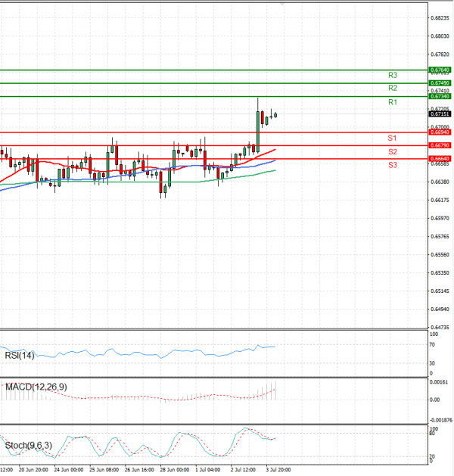Click the current price tag 0.67151
The image size is (454, 476).
440,114
